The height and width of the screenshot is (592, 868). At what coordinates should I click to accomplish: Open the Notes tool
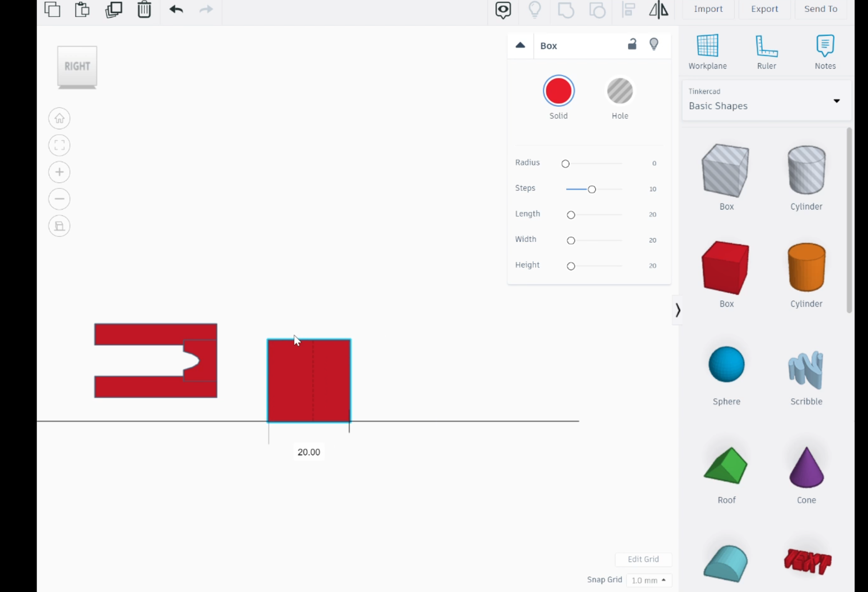point(825,51)
